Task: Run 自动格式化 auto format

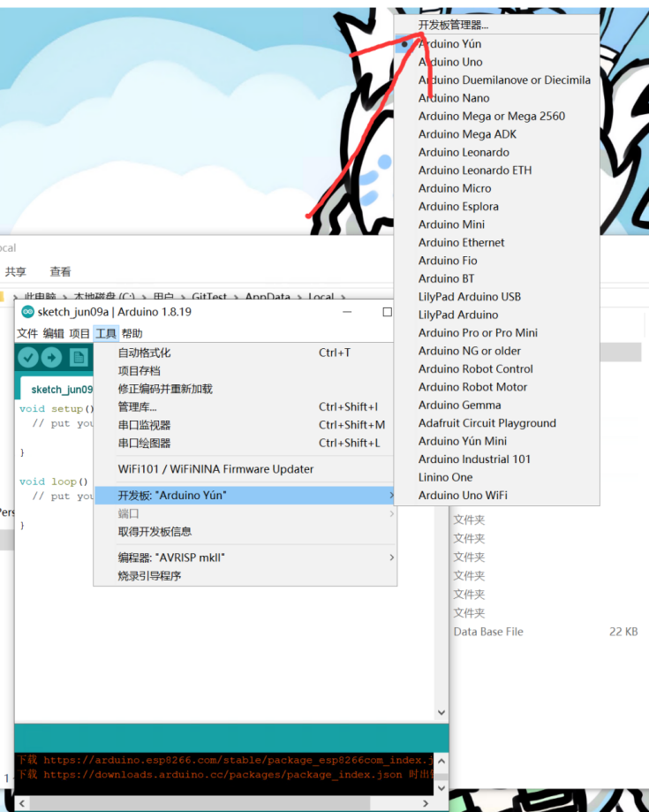Action: 245,353
